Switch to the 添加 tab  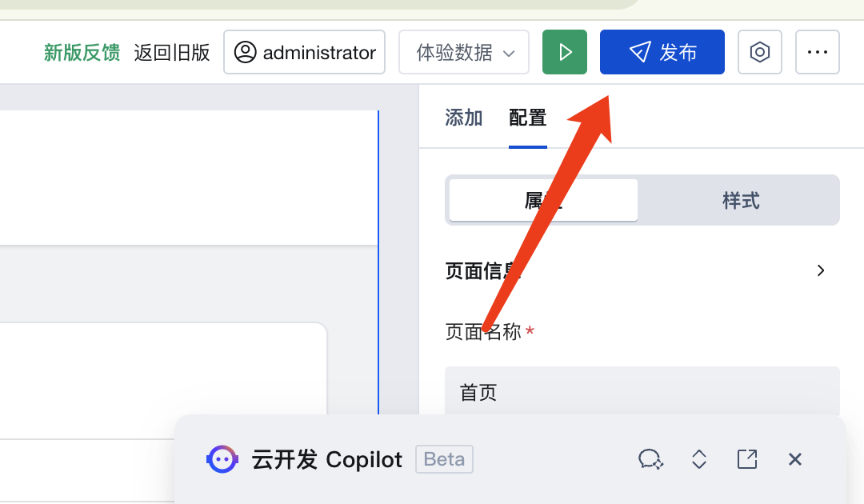click(463, 118)
